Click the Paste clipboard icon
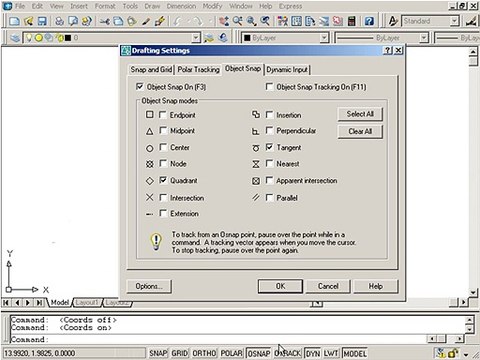480x360 pixels. tap(132, 21)
